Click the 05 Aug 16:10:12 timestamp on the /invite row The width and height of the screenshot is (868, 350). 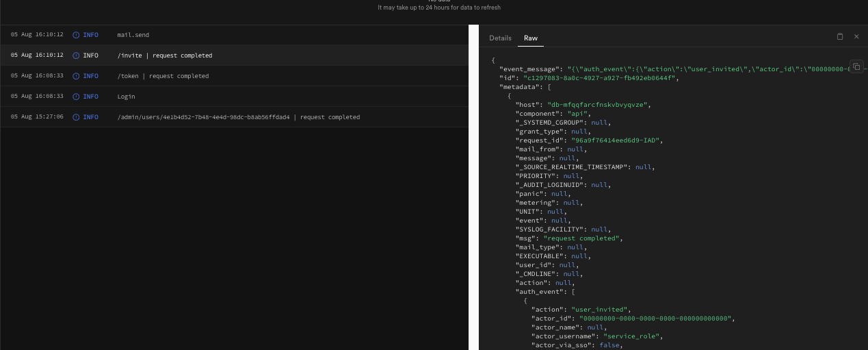coord(37,55)
